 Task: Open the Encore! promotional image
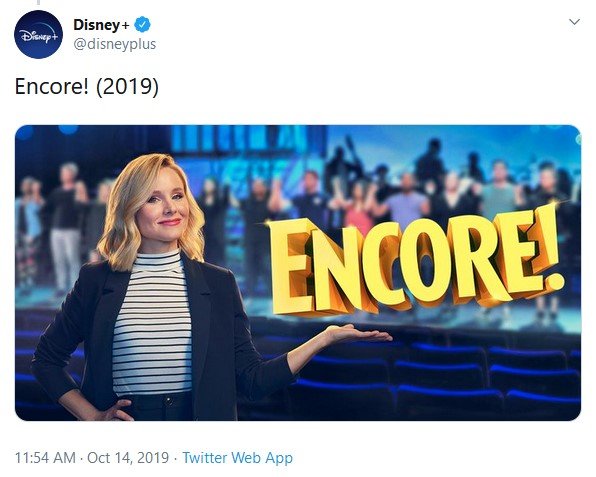point(298,273)
